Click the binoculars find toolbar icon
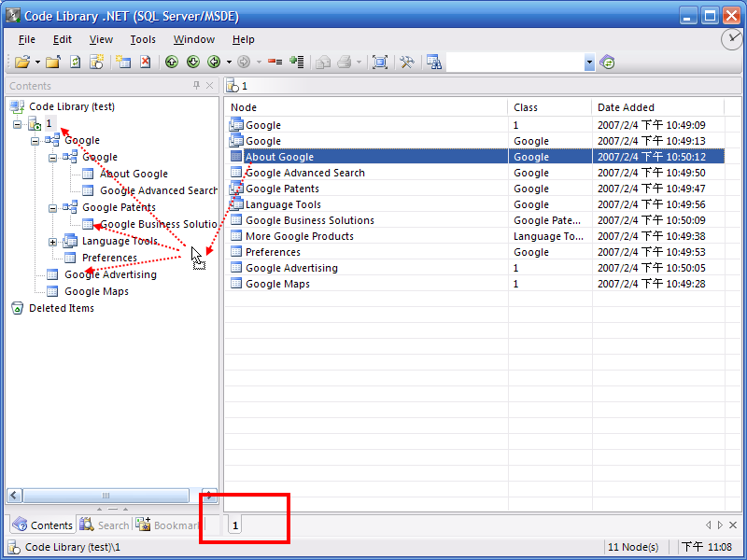747x560 pixels. pyautogui.click(x=434, y=62)
